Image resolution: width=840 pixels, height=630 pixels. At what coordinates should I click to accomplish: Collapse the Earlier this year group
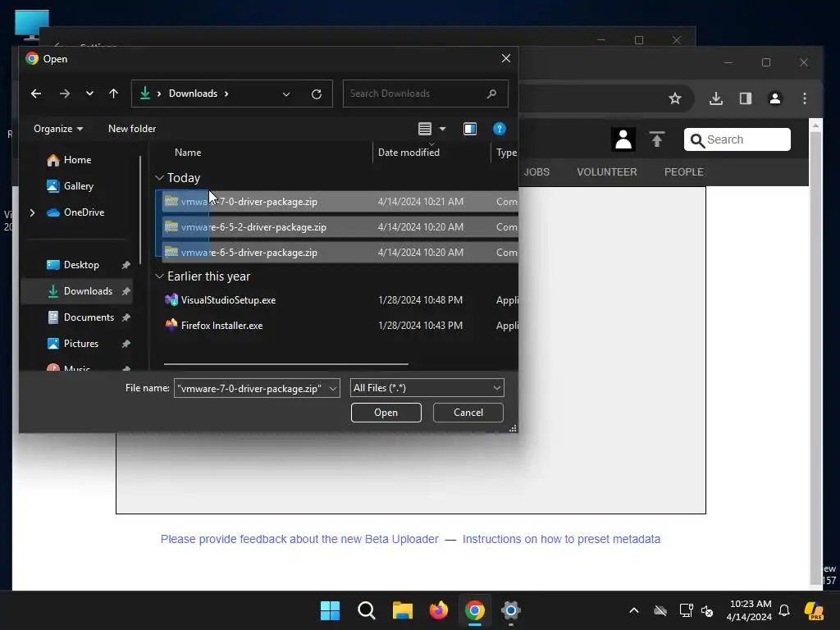coord(159,276)
